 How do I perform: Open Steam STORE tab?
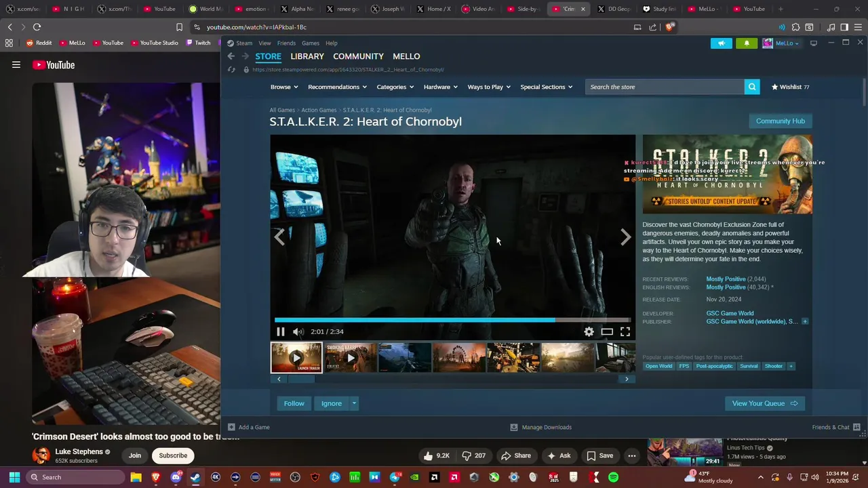[268, 56]
